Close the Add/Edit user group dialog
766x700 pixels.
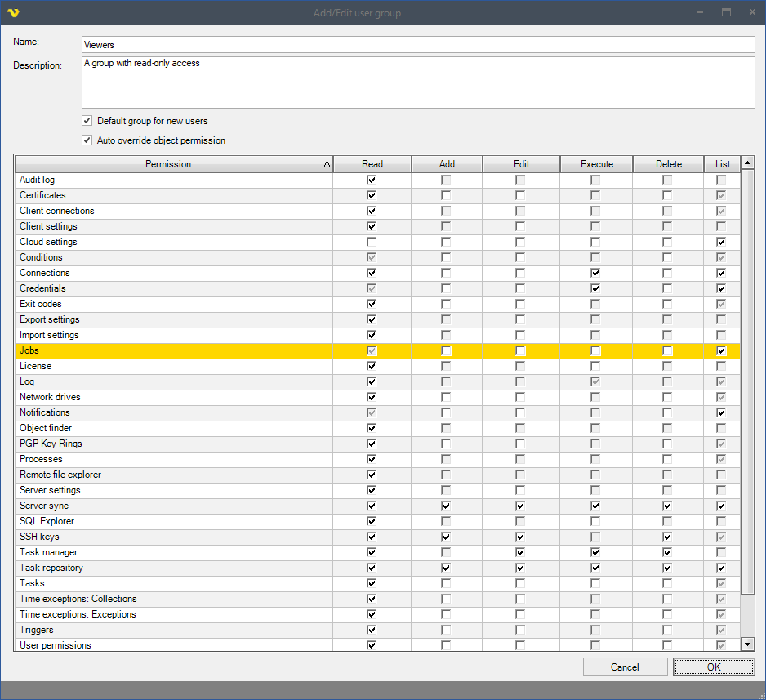[751, 13]
